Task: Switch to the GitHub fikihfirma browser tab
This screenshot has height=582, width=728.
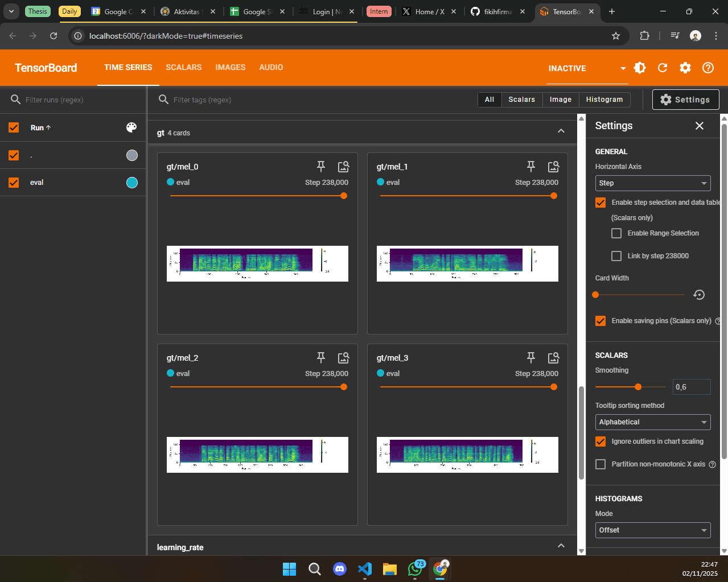Action: (x=497, y=11)
